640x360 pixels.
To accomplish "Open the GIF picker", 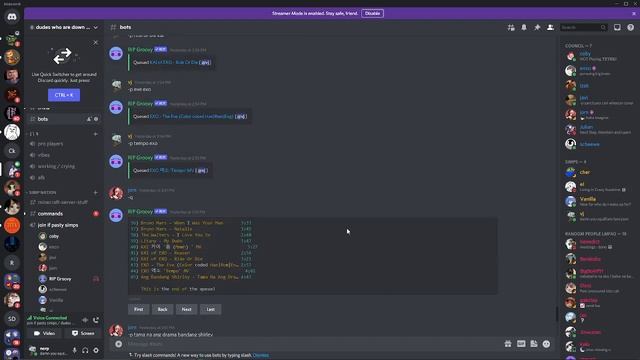I will coord(521,344).
